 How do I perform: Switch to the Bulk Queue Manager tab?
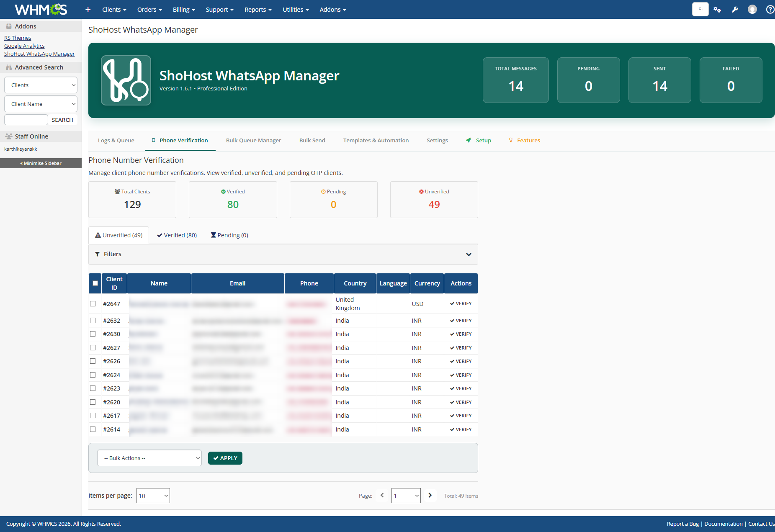(x=253, y=140)
